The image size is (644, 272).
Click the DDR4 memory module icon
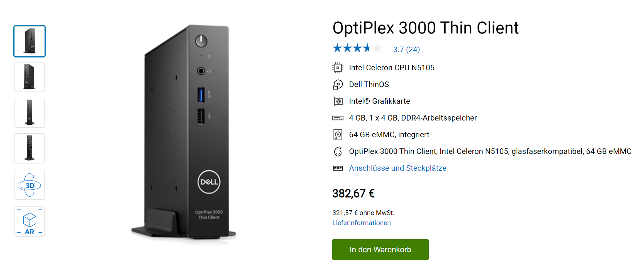338,118
